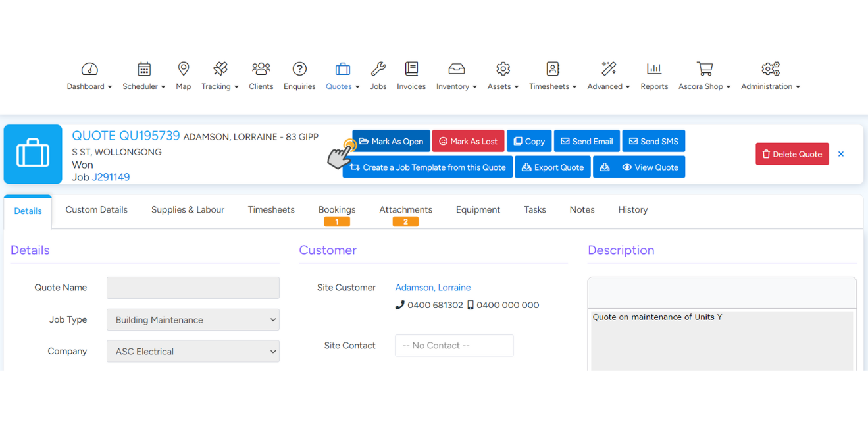This screenshot has height=426, width=868.
Task: Open Invoices book icon
Action: [x=411, y=69]
